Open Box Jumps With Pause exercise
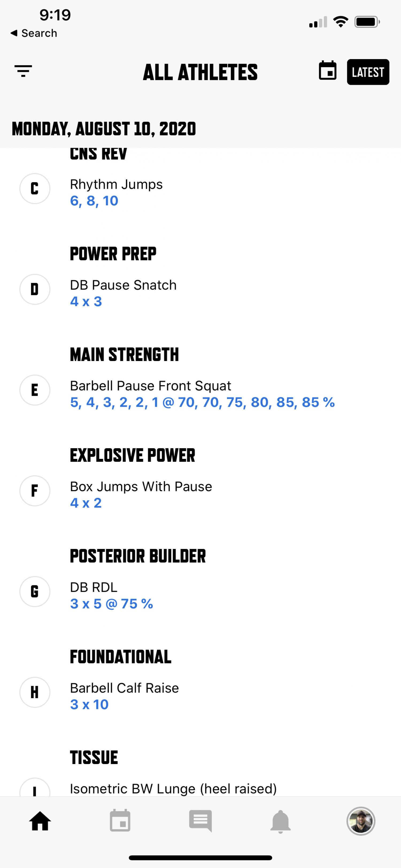 (x=141, y=486)
